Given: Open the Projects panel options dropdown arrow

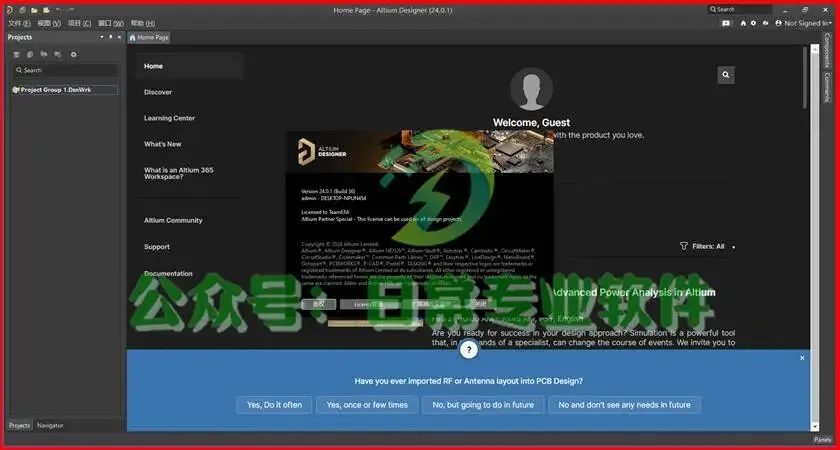Looking at the screenshot, I should (x=102, y=37).
